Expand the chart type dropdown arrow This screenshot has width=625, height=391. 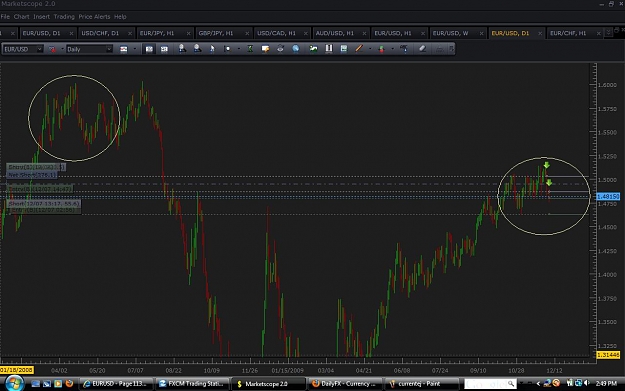pyautogui.click(x=134, y=49)
